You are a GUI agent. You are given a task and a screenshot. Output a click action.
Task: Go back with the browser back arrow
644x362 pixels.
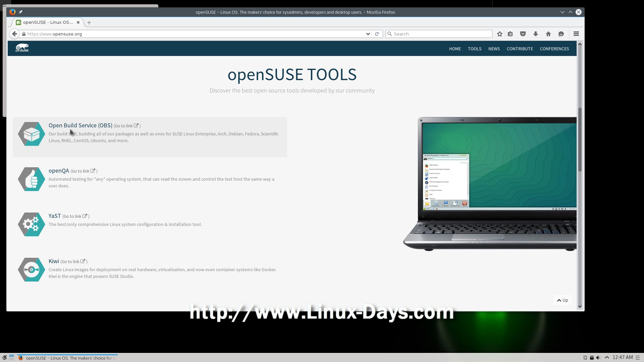(x=14, y=34)
